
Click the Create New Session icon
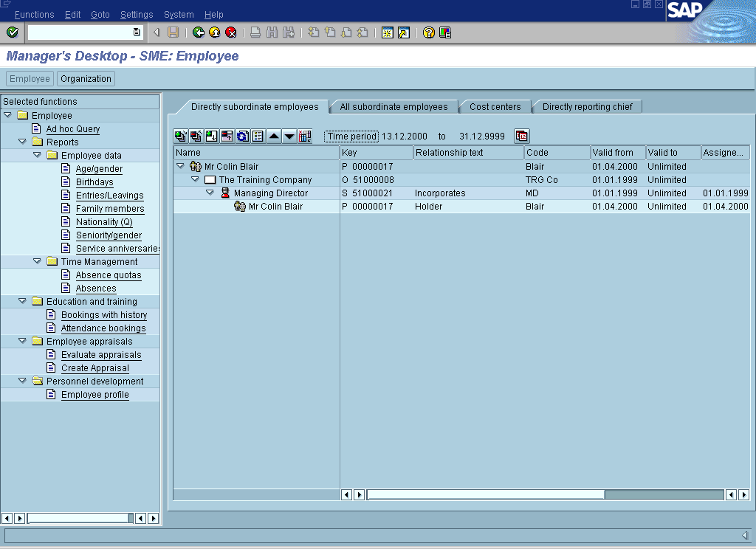pyautogui.click(x=387, y=32)
